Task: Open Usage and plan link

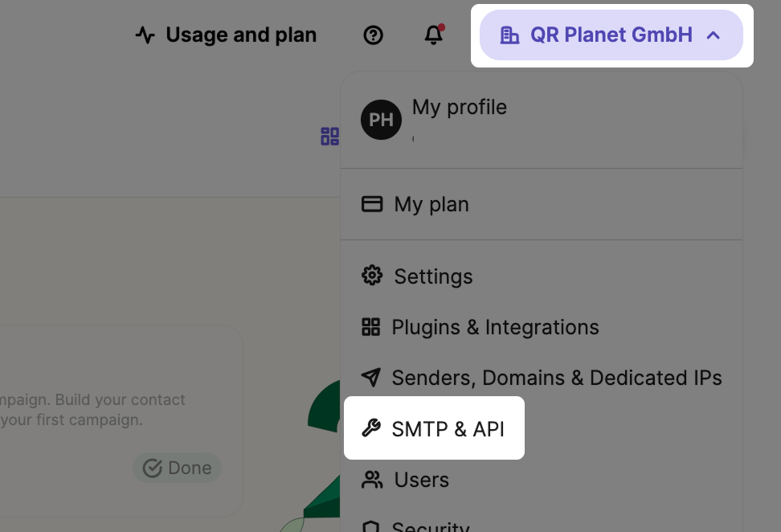Action: 240,35
